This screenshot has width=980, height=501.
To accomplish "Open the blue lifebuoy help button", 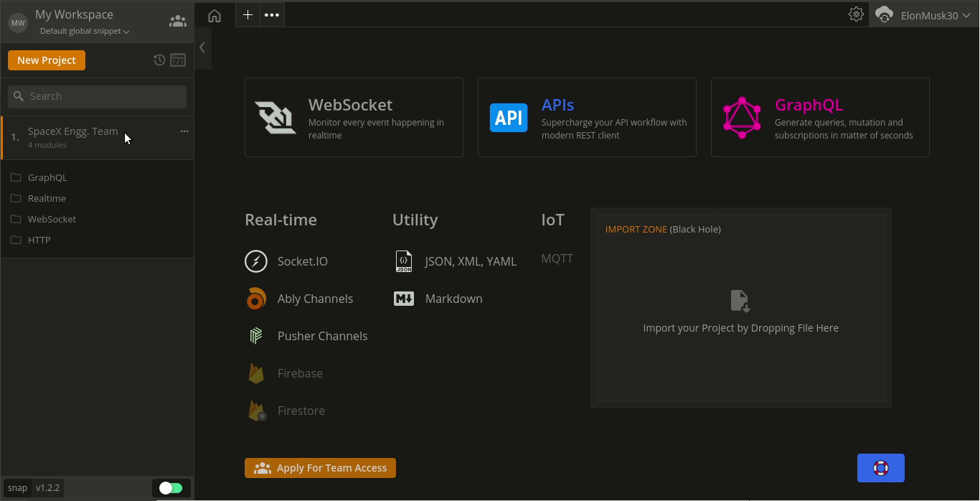I will click(881, 468).
